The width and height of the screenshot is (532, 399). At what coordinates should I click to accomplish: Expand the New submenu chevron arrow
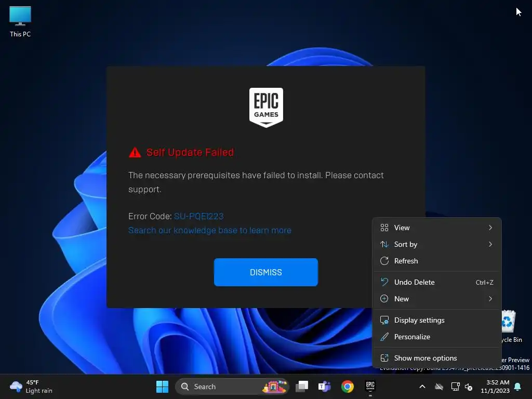point(490,299)
